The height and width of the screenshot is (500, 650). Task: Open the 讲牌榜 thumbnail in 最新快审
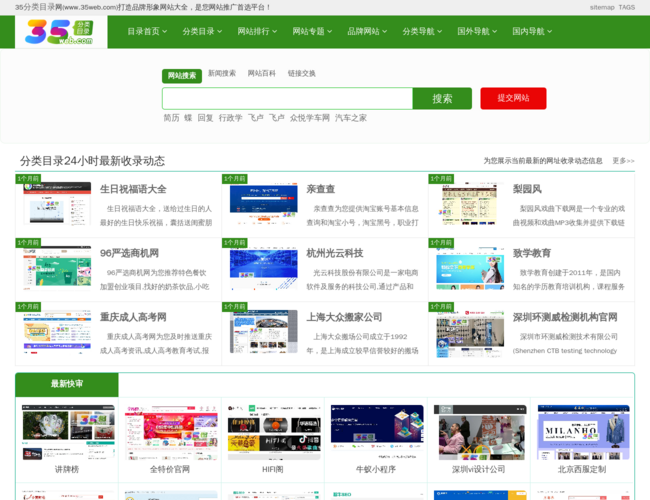point(68,432)
